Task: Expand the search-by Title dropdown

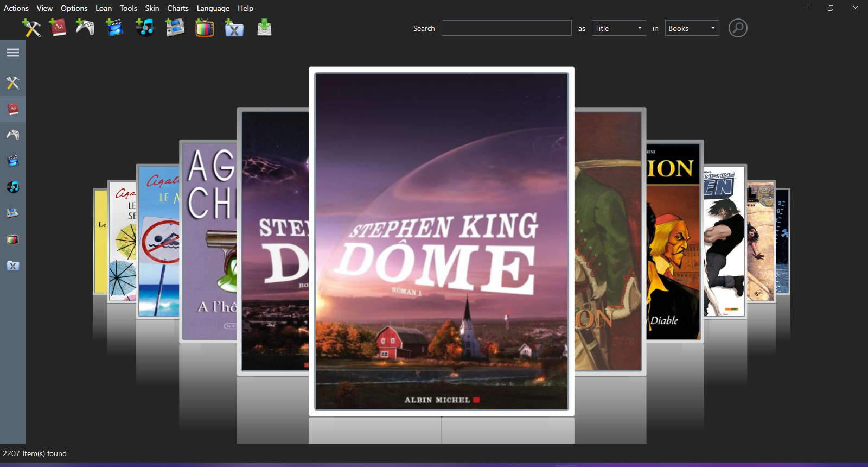Action: (x=618, y=28)
